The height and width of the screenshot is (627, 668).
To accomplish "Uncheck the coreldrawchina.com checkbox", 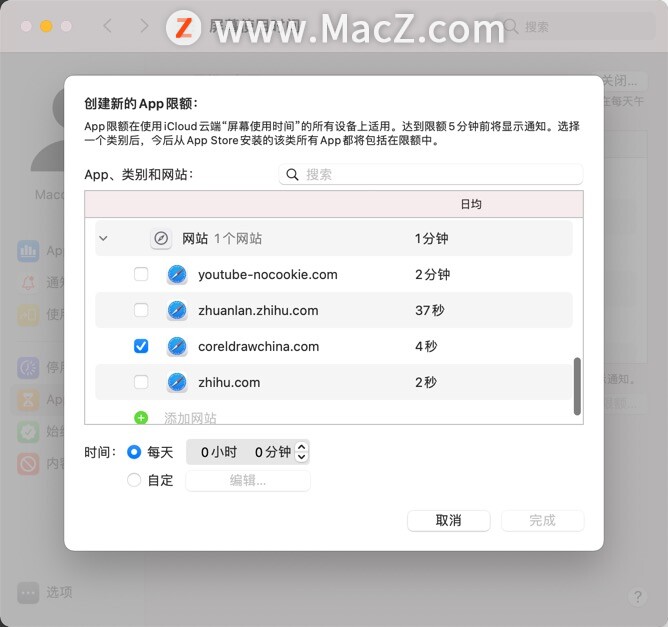I will 141,346.
